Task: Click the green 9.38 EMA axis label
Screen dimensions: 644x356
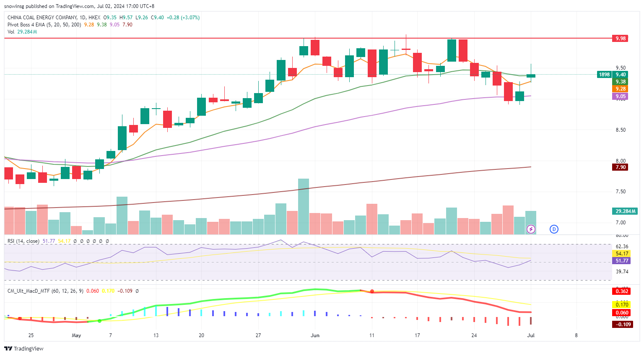Action: [x=620, y=82]
